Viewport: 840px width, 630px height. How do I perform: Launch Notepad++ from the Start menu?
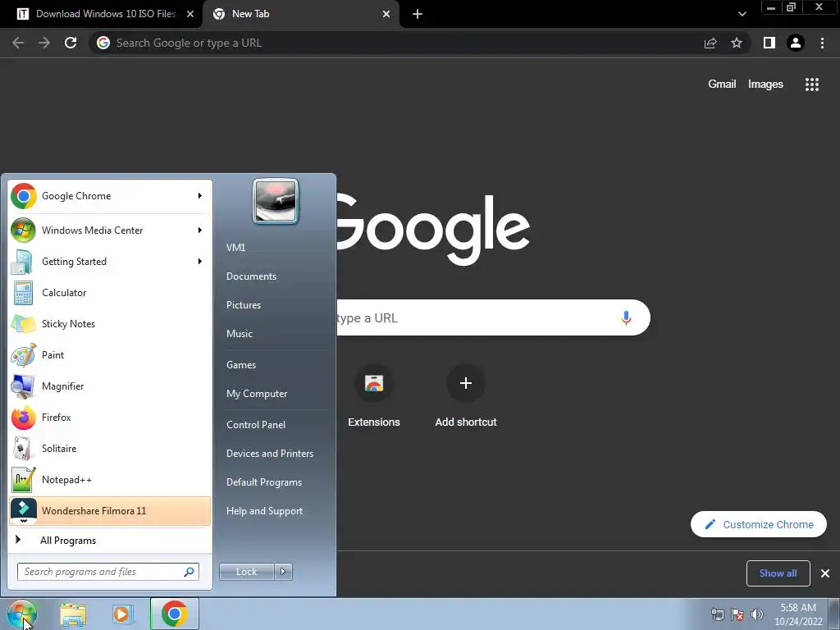coord(110,479)
